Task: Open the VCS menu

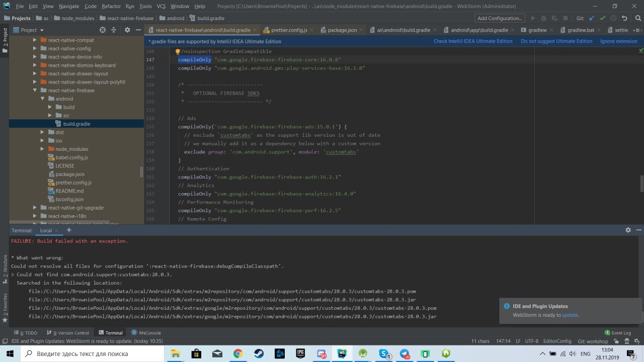Action: (161, 7)
